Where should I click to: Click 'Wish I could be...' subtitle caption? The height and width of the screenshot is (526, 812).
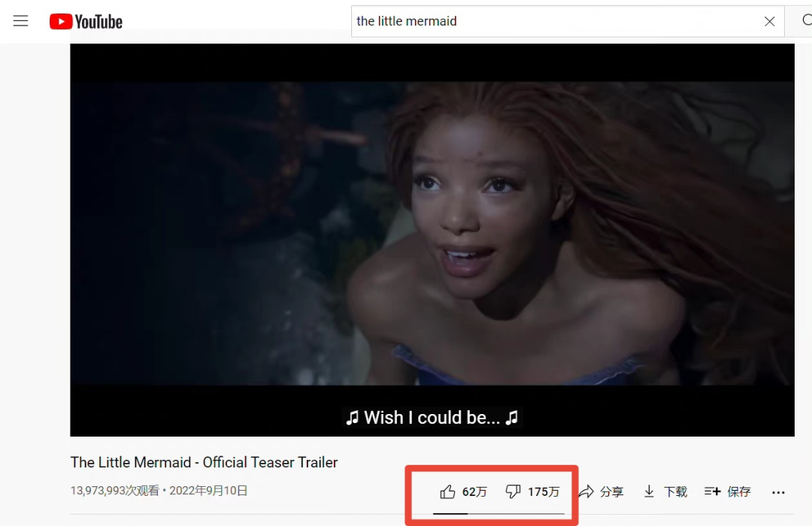coord(432,417)
